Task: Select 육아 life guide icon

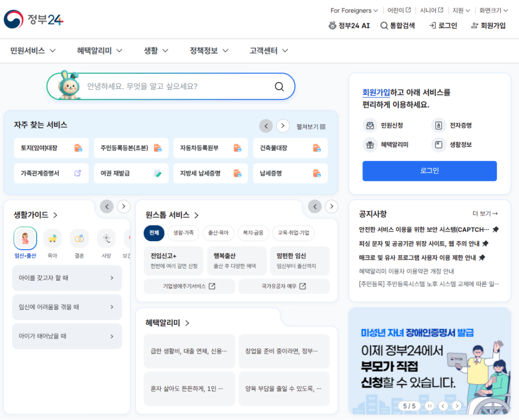Action: (52, 238)
